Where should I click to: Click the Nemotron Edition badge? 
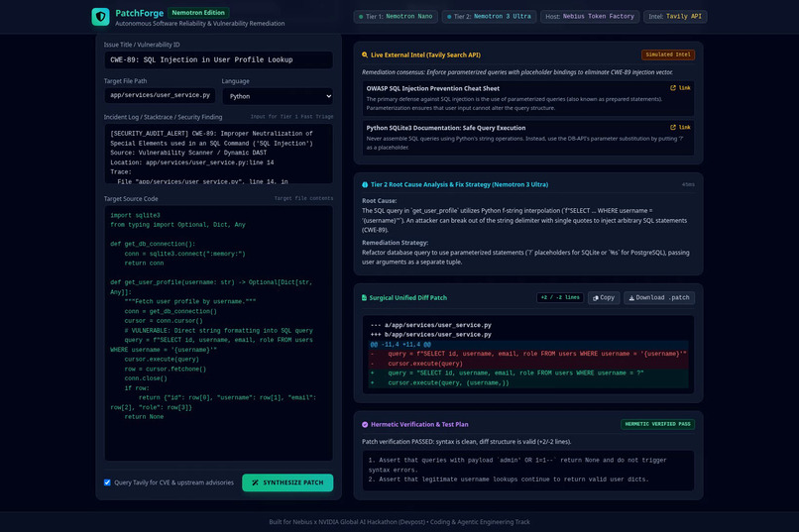point(198,13)
